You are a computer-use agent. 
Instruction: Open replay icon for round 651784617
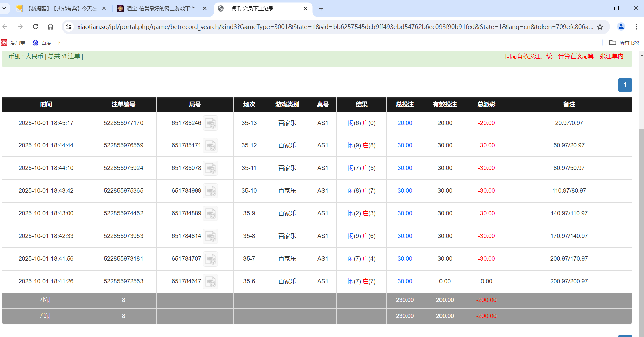coord(211,281)
